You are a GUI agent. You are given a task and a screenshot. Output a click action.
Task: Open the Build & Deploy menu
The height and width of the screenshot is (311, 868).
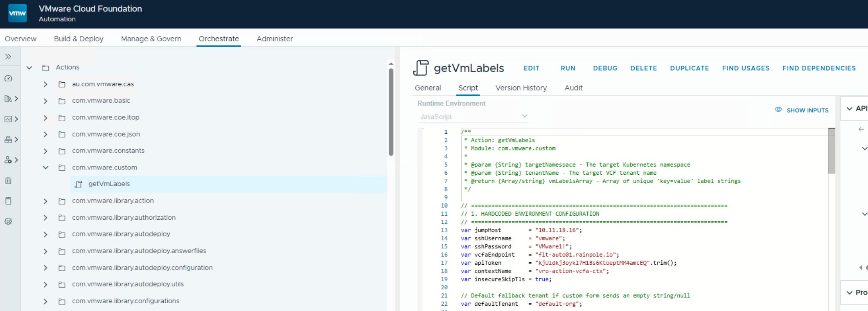(x=79, y=39)
